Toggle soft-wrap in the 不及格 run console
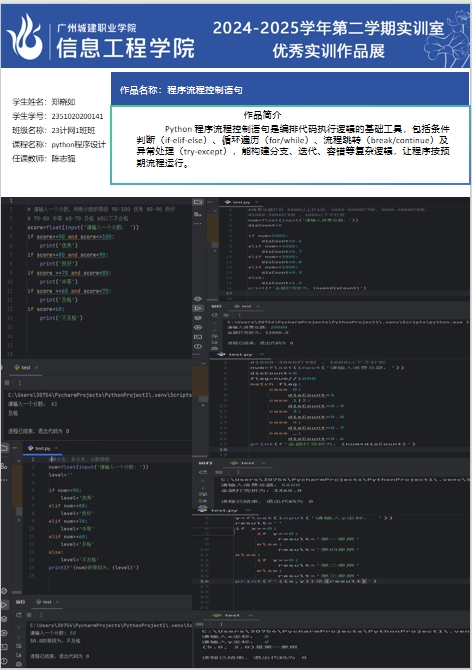The image size is (472, 670). click(19, 646)
